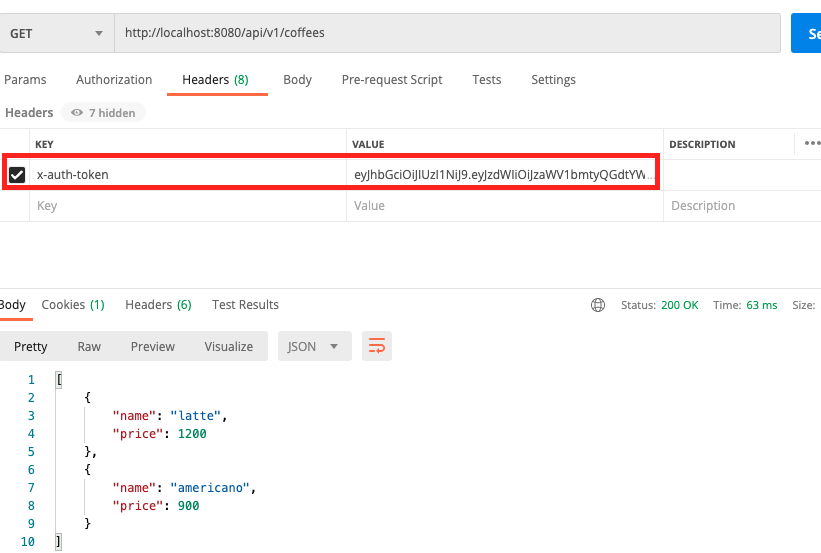Click the "latte" value in the response

(195, 416)
